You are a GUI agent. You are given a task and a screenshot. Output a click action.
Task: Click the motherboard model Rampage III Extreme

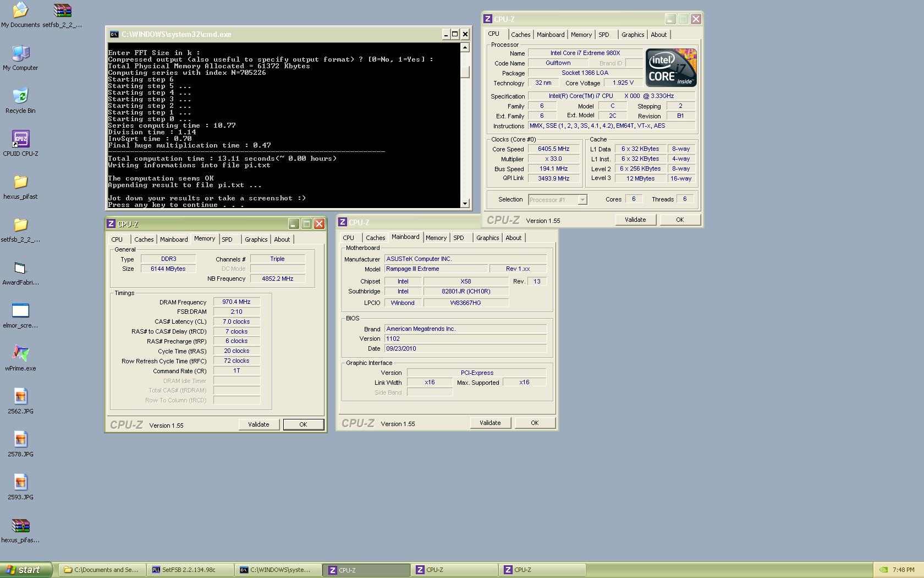click(x=436, y=269)
